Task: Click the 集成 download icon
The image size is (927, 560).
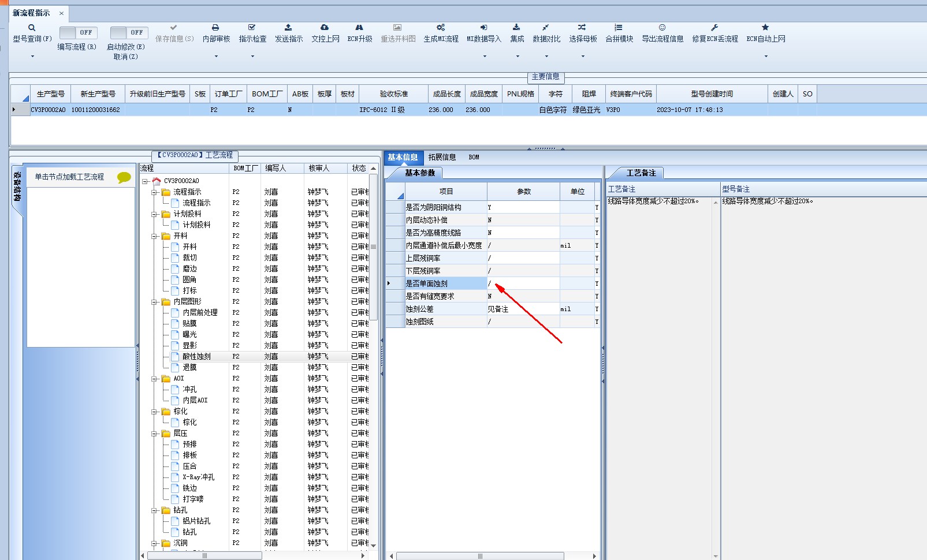Action: click(x=516, y=27)
